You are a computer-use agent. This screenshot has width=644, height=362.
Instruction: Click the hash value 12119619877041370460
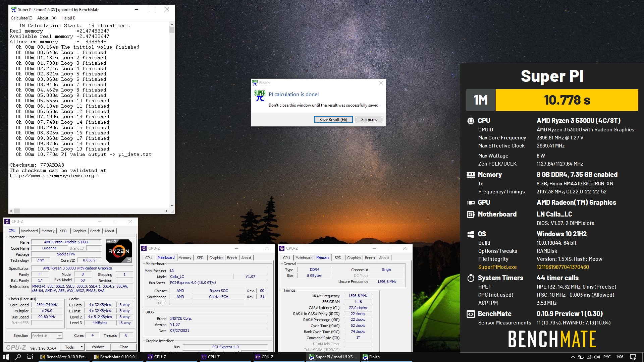point(562,267)
